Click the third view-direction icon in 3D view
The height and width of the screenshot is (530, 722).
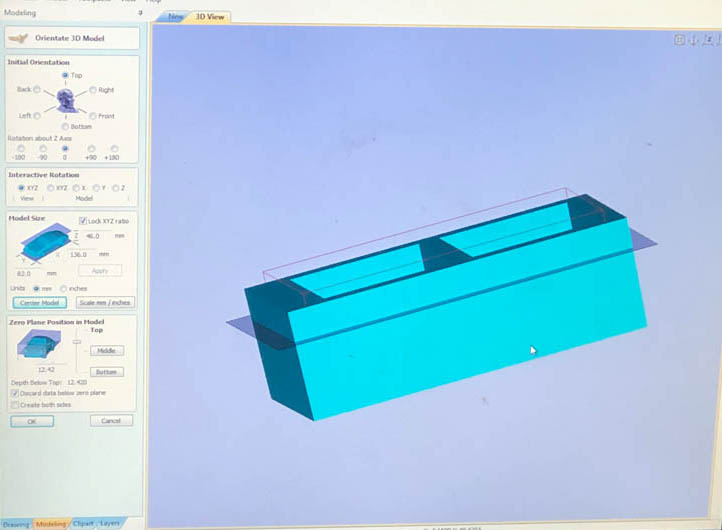click(708, 40)
